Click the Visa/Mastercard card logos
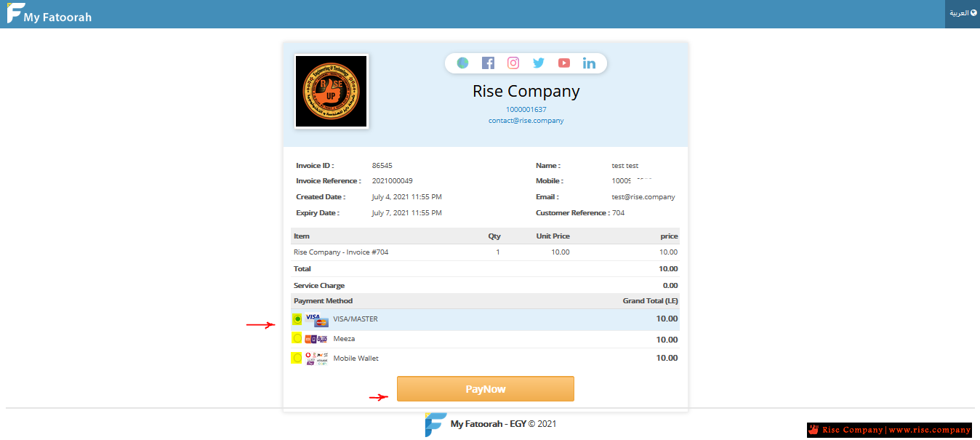The image size is (980, 440). 317,320
